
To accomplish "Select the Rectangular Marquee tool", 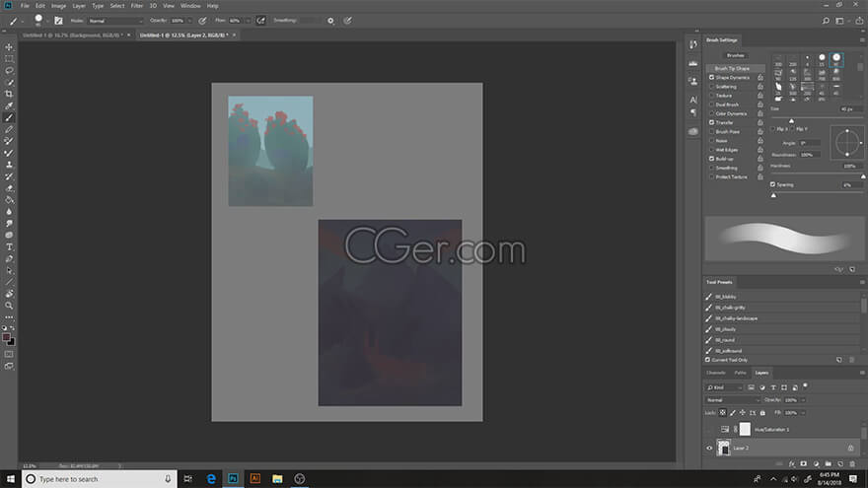I will [9, 58].
